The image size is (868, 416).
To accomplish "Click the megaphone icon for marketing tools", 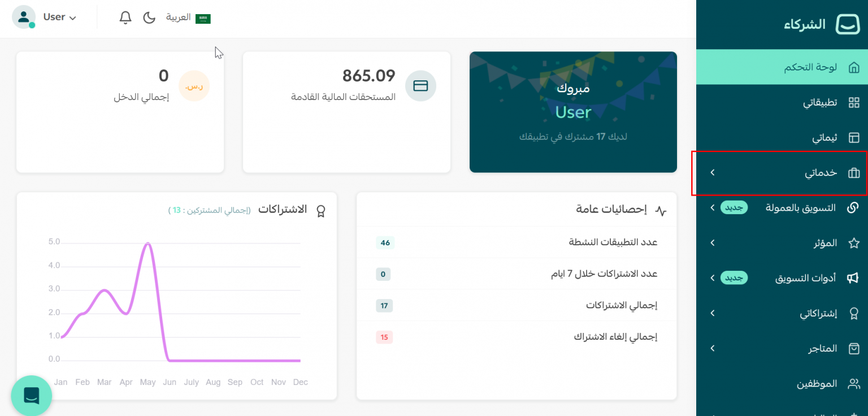I will tap(853, 278).
